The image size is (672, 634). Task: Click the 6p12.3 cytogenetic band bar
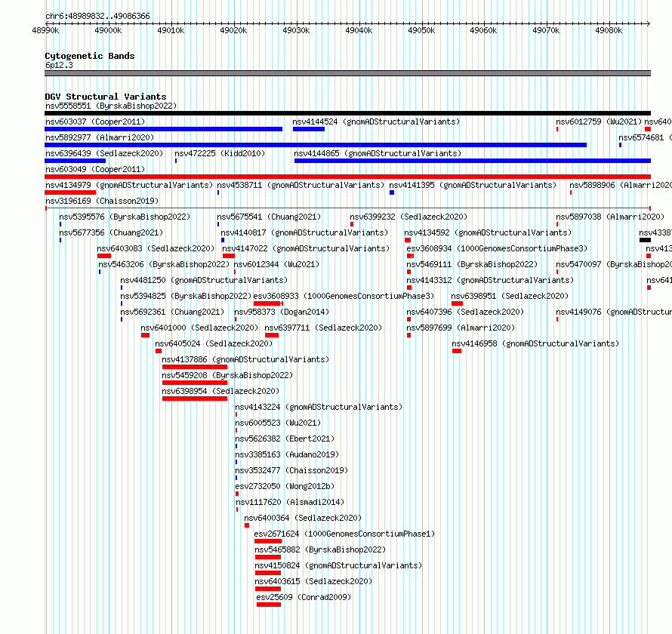(347, 73)
